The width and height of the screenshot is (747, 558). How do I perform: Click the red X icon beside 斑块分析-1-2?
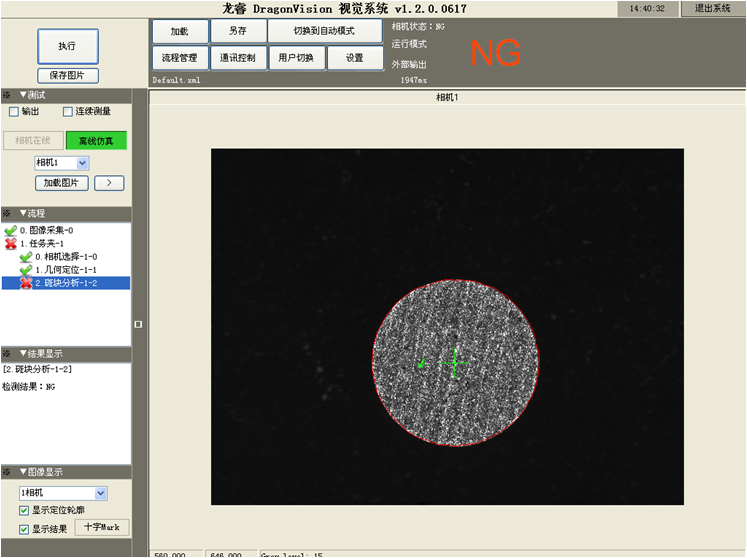(x=26, y=283)
